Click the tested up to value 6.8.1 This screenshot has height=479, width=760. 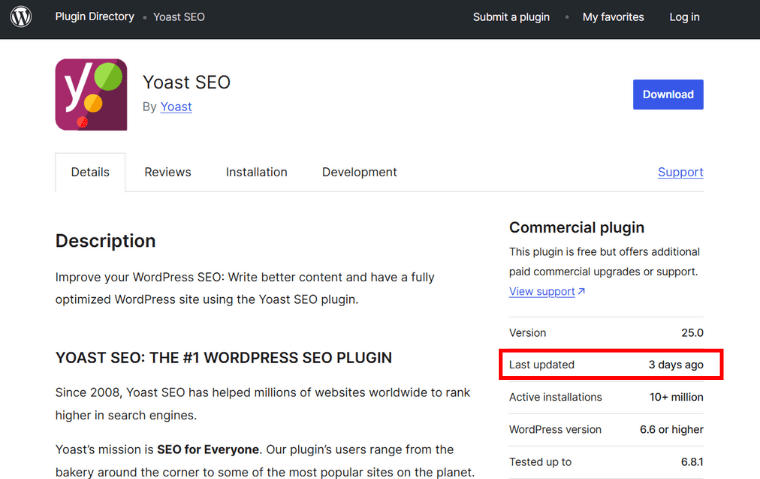[x=692, y=462]
